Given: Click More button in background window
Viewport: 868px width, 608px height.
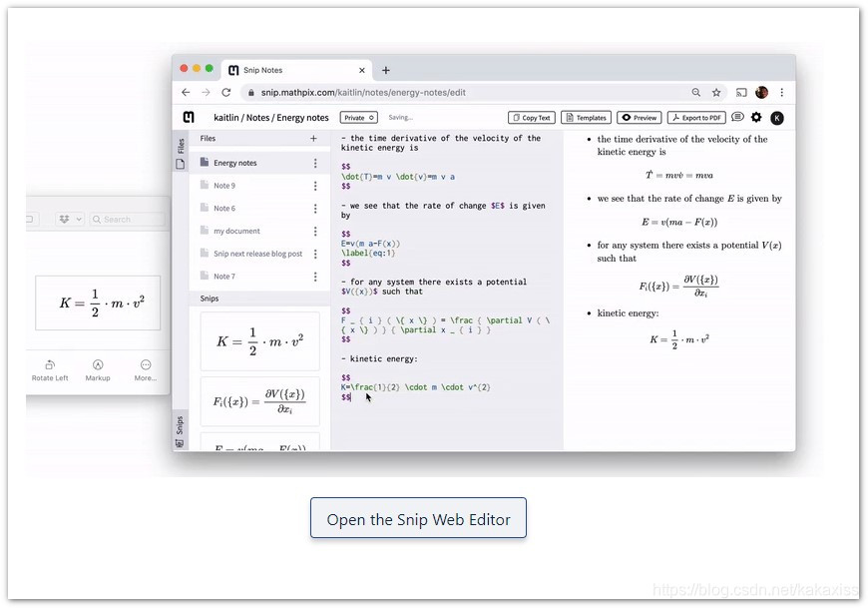Looking at the screenshot, I should (145, 370).
